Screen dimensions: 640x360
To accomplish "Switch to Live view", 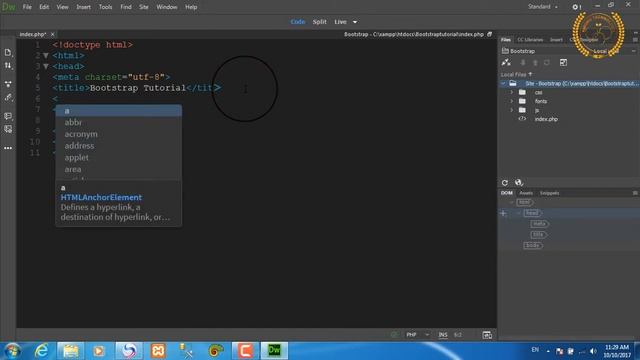I will [x=340, y=22].
